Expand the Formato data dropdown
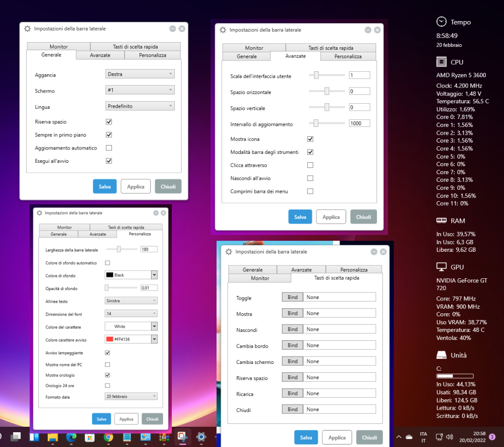504x447 pixels. click(x=131, y=396)
